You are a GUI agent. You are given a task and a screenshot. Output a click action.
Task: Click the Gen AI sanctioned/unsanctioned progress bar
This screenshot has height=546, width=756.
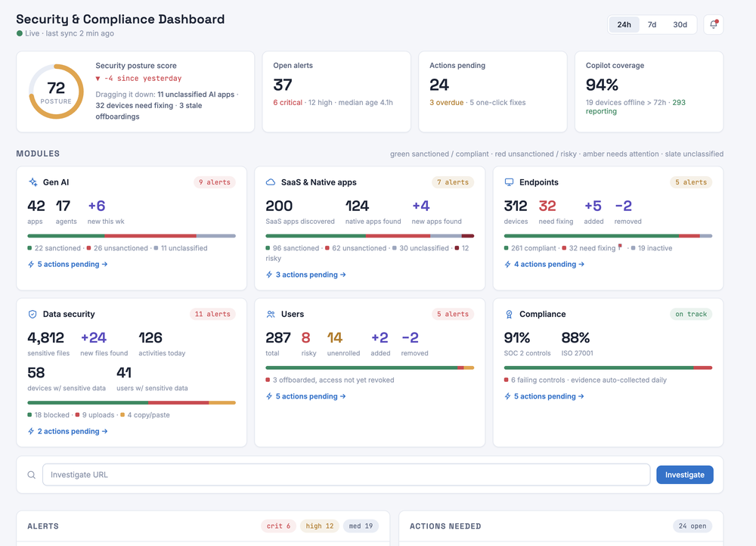pos(132,236)
